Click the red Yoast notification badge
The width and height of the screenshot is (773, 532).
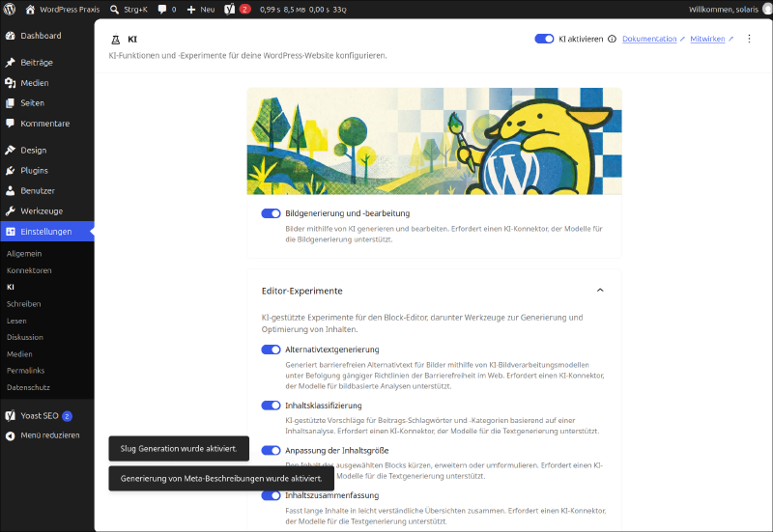coord(245,10)
